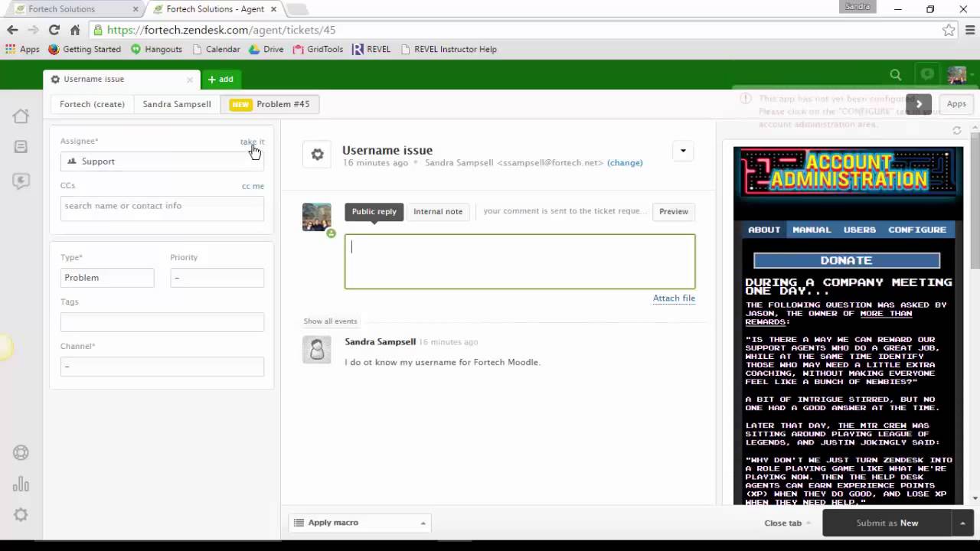The image size is (980, 551).
Task: Click the add new tab button
Action: (220, 79)
